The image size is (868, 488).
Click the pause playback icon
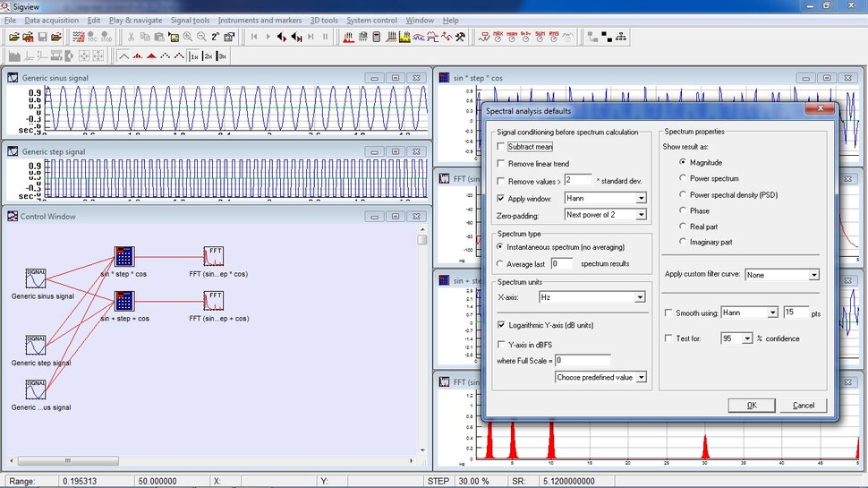[x=325, y=37]
